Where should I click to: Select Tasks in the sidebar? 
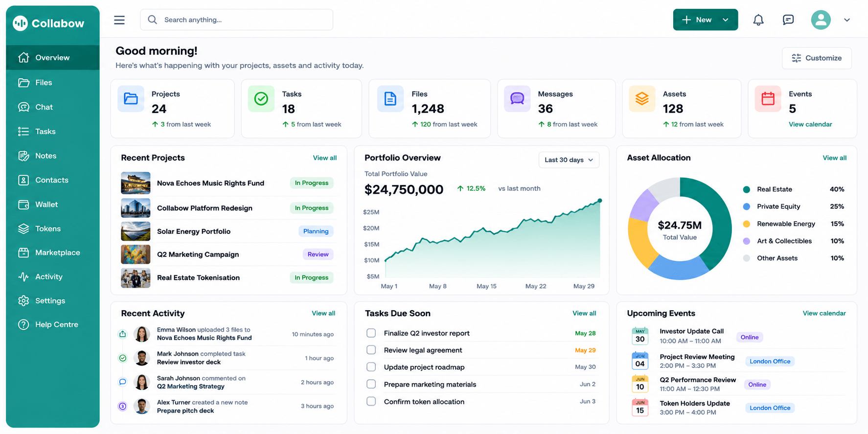[53, 132]
